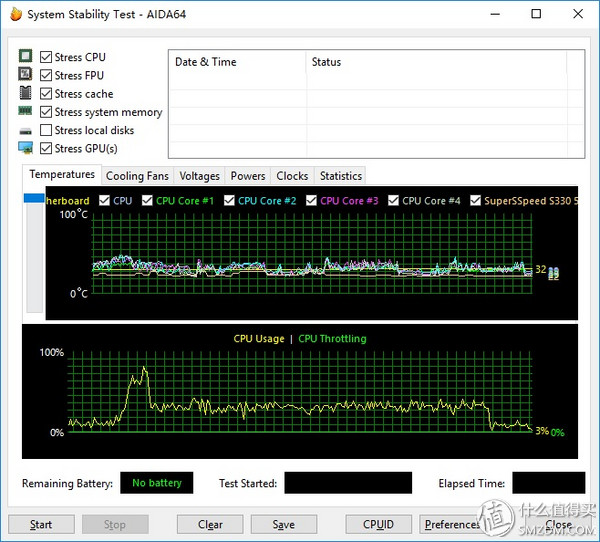Uncheck the Stress GPU(s) checkbox
Image resolution: width=600 pixels, height=542 pixels.
[46, 148]
